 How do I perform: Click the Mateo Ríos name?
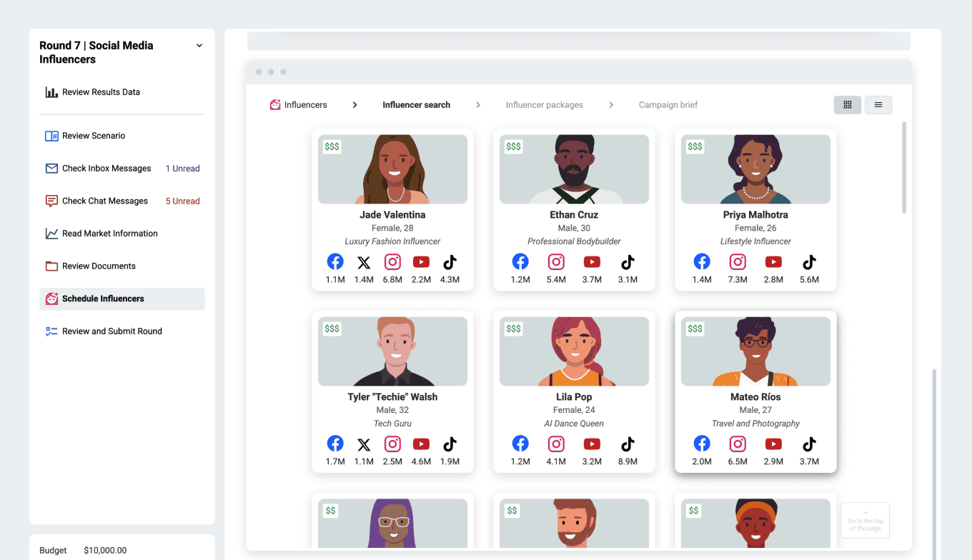pyautogui.click(x=755, y=397)
